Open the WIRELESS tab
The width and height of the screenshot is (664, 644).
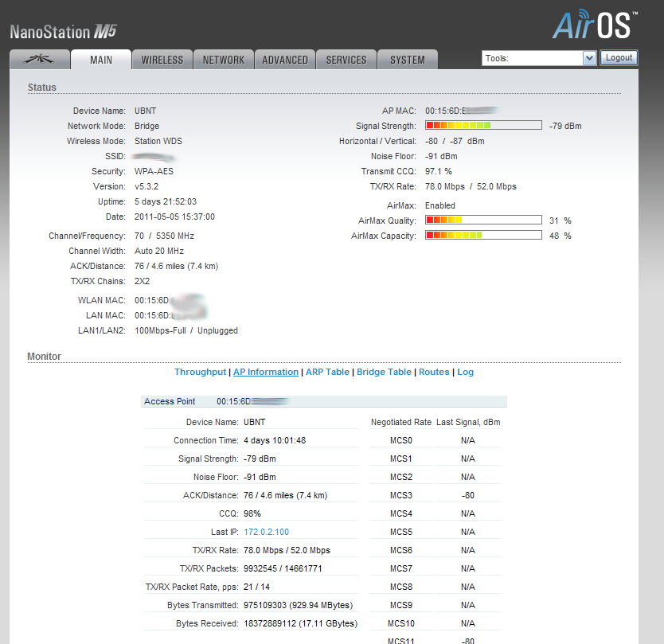pyautogui.click(x=162, y=60)
